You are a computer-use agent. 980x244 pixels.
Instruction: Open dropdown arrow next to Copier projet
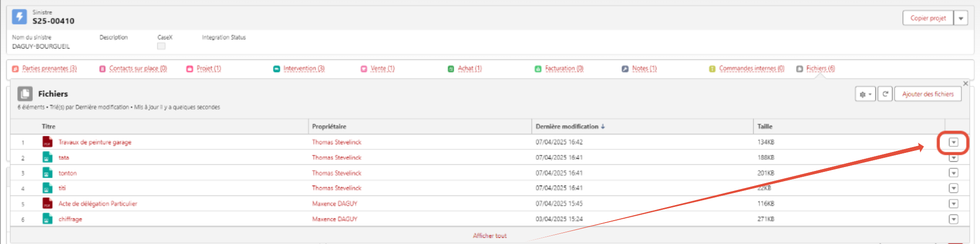tap(961, 19)
